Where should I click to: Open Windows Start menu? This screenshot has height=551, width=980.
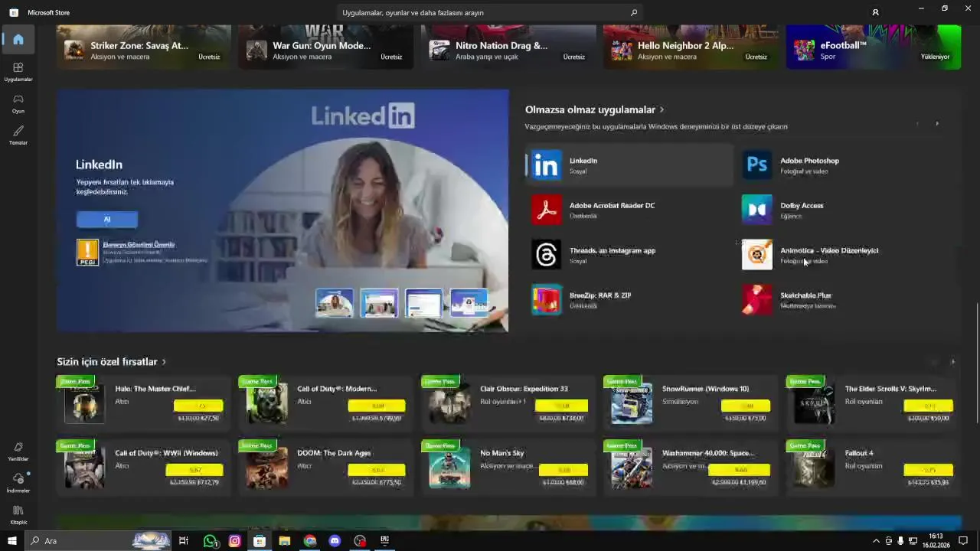[x=11, y=541]
